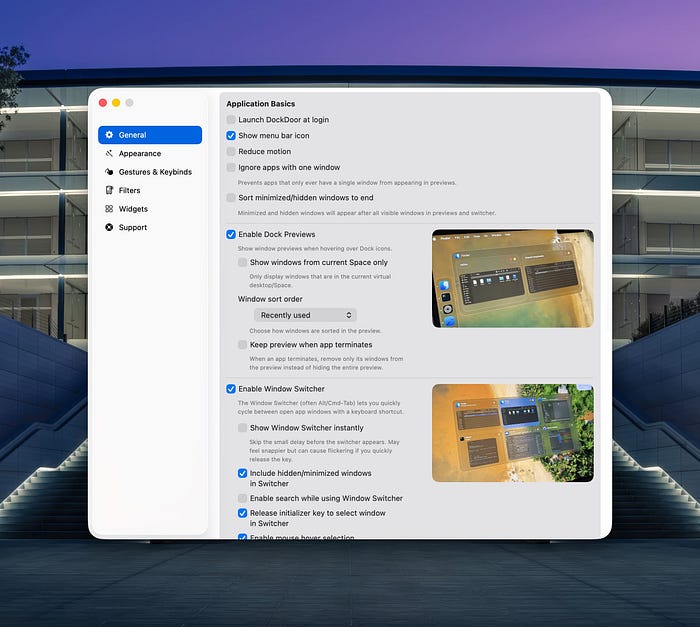The image size is (700, 627).
Task: Minimize the settings window with yellow button
Action: [x=116, y=103]
